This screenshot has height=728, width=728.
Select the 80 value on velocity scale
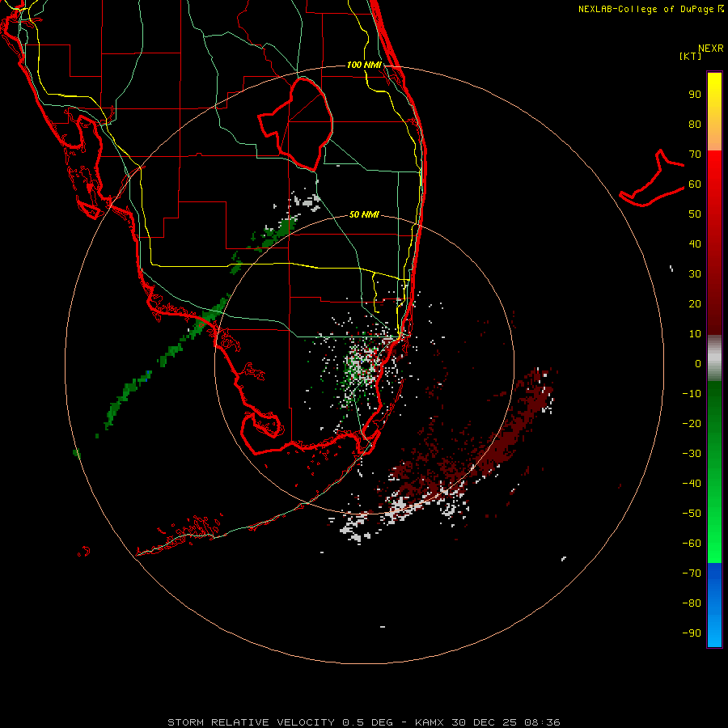(695, 125)
